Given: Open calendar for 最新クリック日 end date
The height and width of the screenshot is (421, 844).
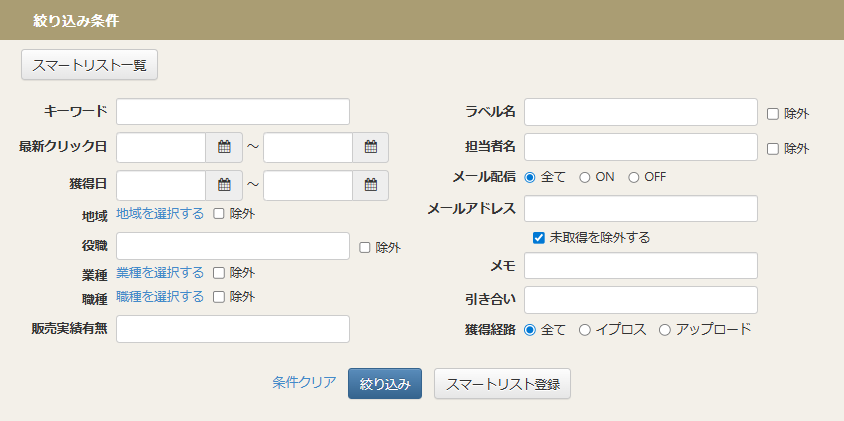Looking at the screenshot, I should click(370, 147).
